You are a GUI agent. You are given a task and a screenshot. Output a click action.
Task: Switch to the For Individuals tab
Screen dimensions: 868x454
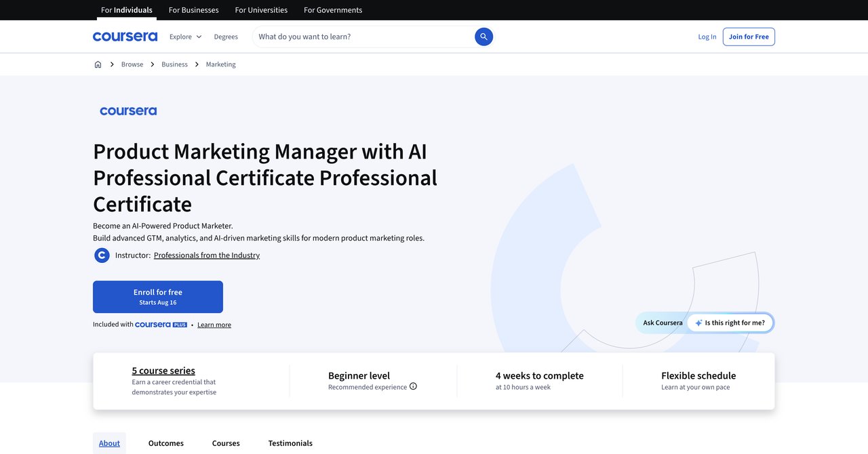point(127,10)
